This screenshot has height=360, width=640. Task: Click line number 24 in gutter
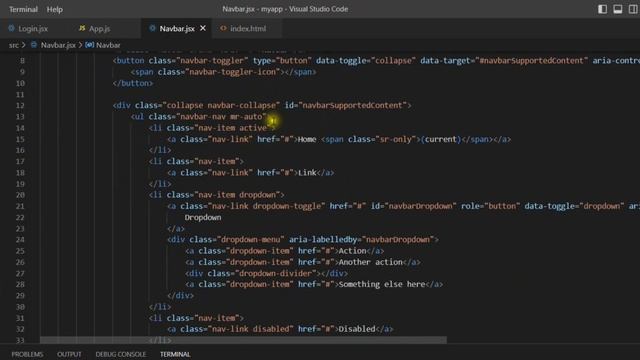coord(20,240)
